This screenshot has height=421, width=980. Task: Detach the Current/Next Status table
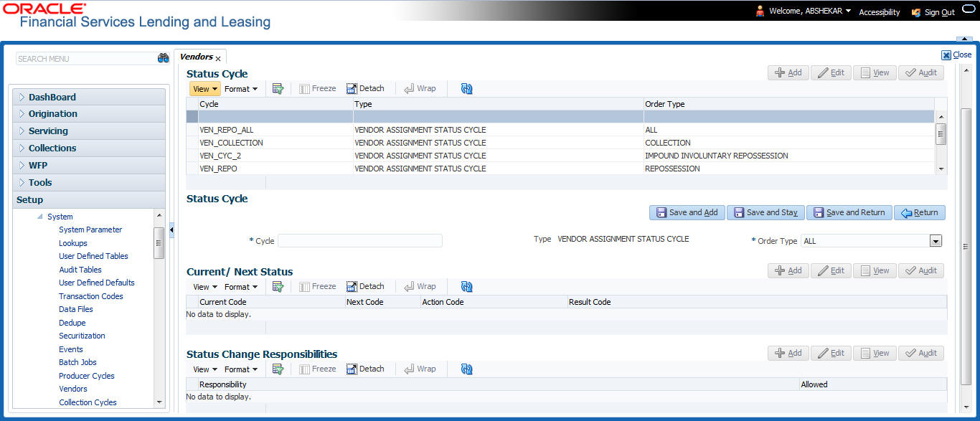click(366, 287)
